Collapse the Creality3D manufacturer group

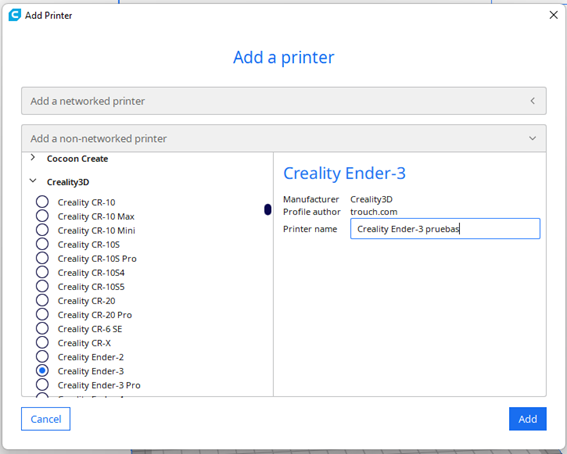tap(33, 180)
